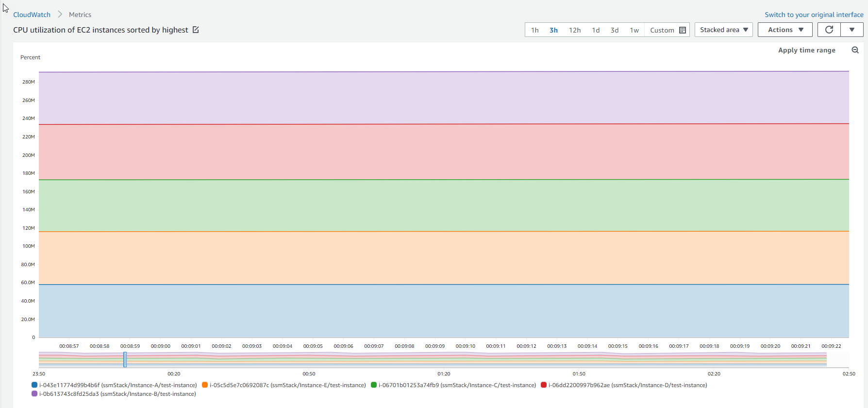868x408 pixels.
Task: Click orange swatch for Instance-E legend
Action: [x=205, y=385]
